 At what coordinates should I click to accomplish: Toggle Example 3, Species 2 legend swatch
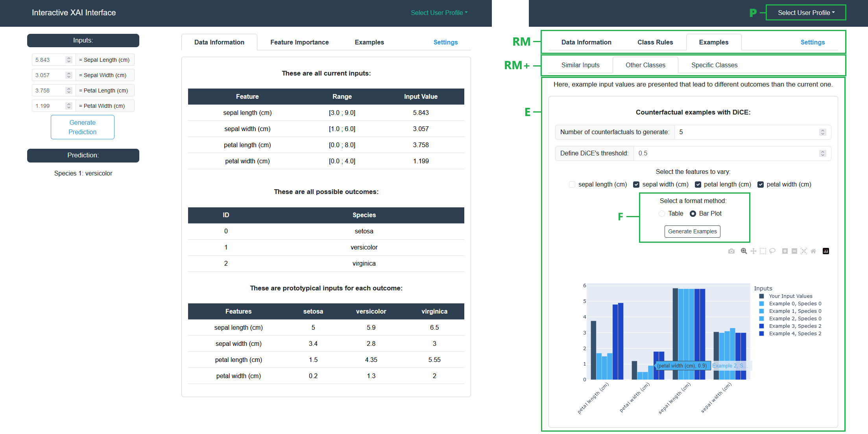[761, 326]
